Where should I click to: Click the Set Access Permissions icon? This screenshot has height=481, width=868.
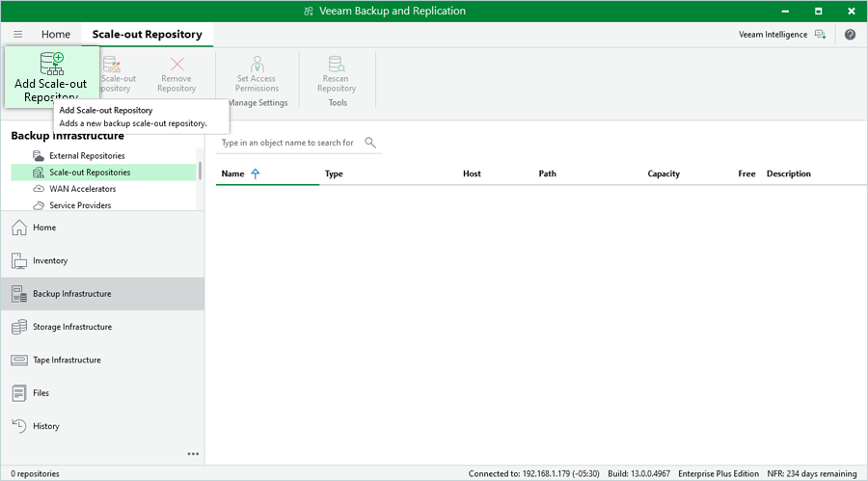tap(257, 66)
